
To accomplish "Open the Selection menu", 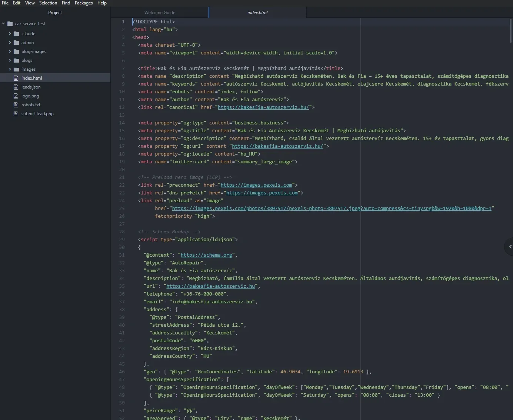I will click(48, 3).
